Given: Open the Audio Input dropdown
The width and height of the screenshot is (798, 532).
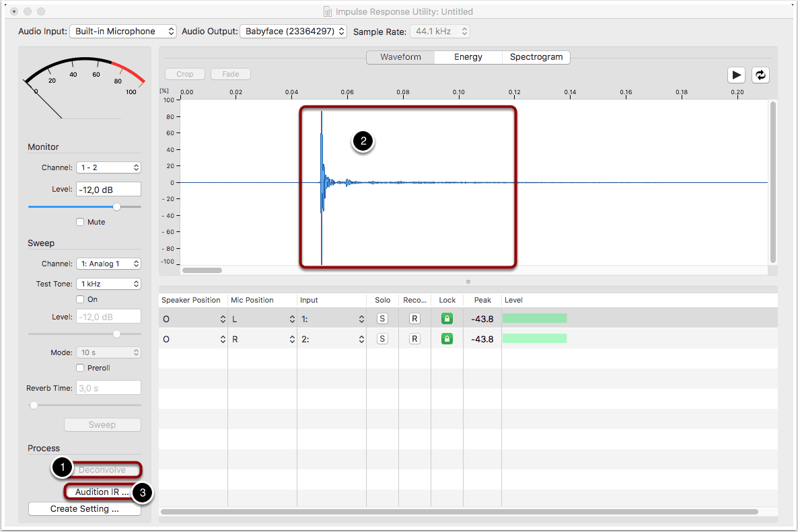Looking at the screenshot, I should pos(123,32).
